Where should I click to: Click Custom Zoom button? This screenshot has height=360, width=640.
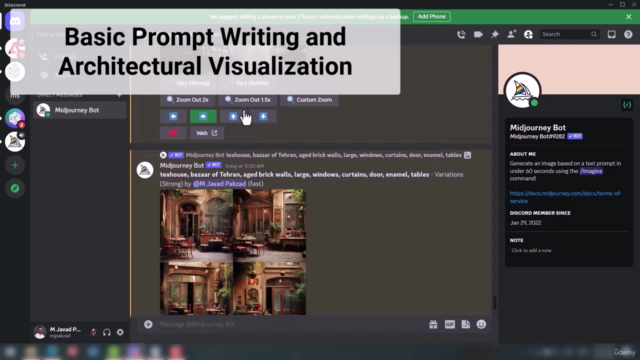pos(309,100)
